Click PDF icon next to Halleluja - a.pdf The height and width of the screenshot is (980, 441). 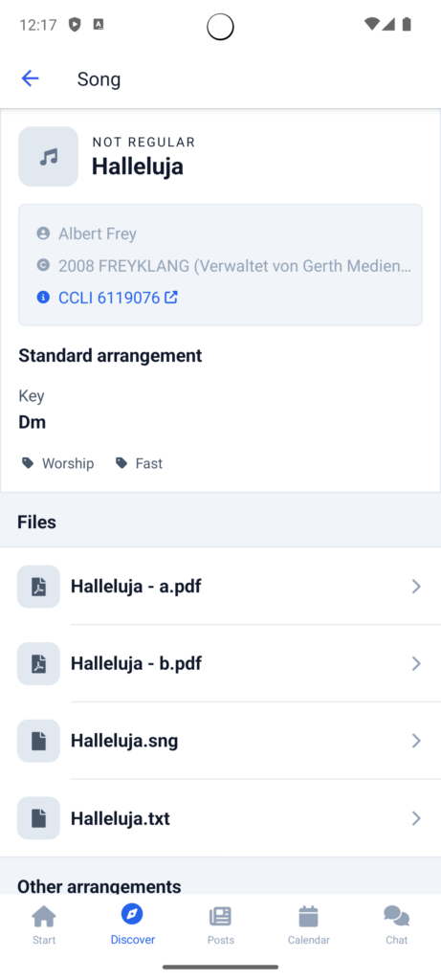click(38, 587)
